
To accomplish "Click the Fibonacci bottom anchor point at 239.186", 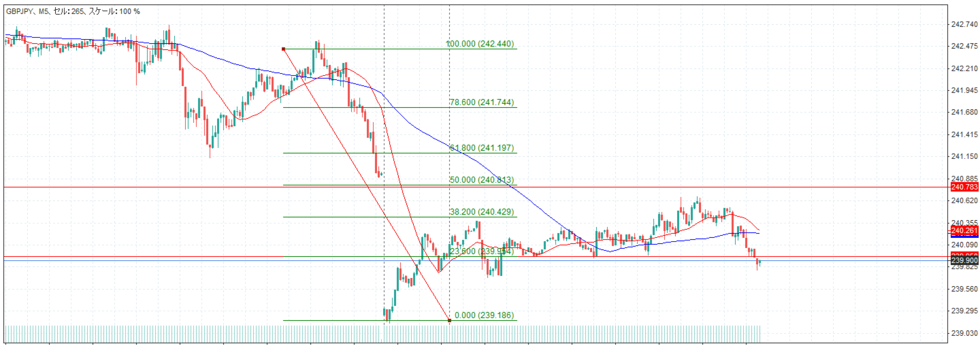I will tap(449, 320).
